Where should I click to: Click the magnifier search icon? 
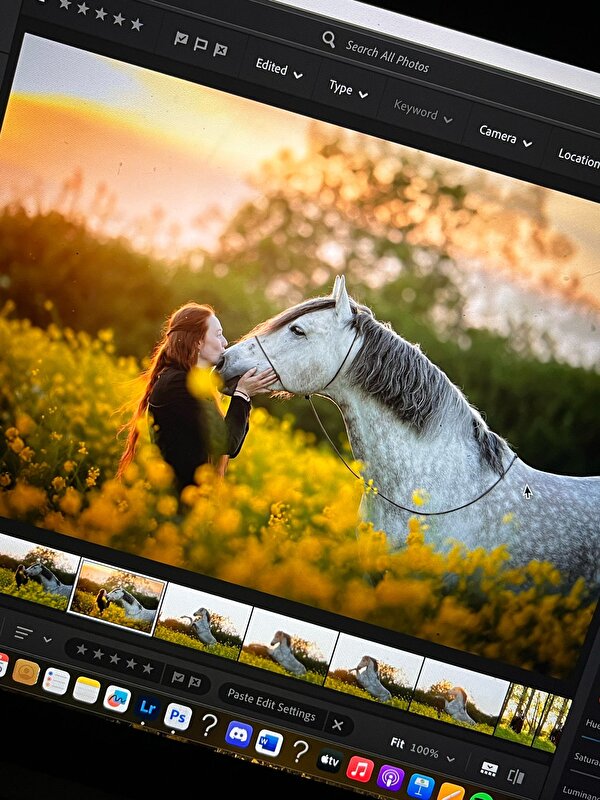coord(329,39)
